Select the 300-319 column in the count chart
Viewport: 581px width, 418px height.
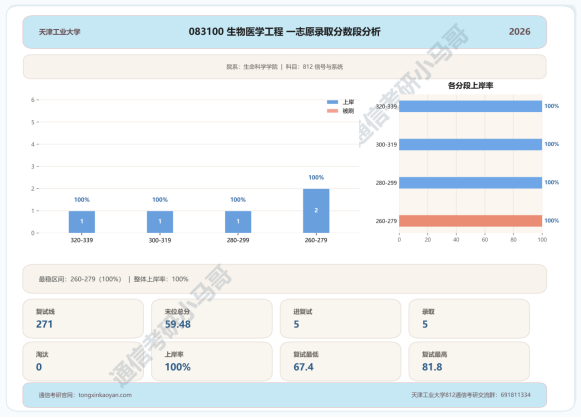click(x=160, y=222)
